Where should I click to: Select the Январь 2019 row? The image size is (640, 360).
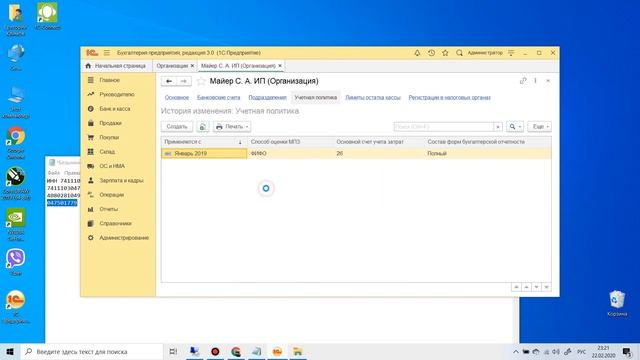click(356, 153)
